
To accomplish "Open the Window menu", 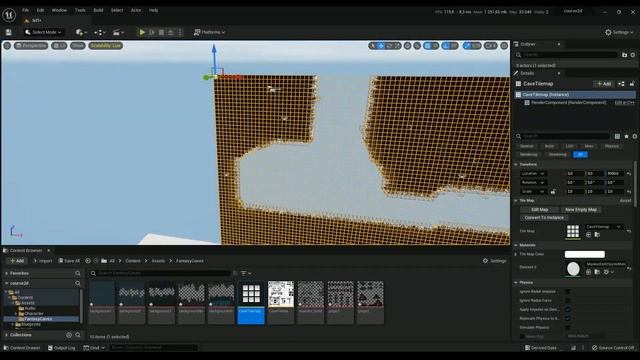I will point(60,10).
